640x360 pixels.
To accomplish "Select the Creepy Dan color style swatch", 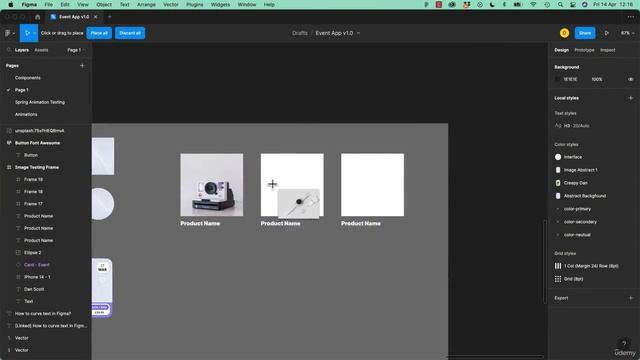I will [x=558, y=183].
